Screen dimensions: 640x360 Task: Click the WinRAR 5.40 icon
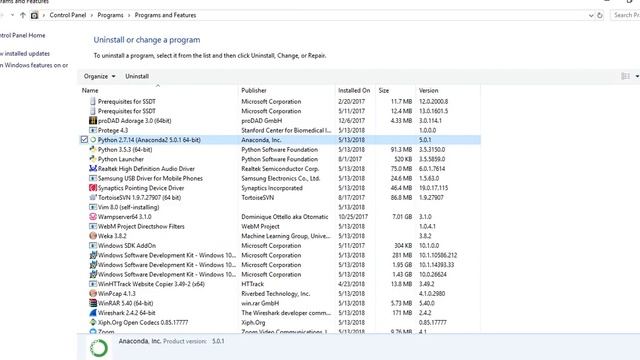point(93,303)
